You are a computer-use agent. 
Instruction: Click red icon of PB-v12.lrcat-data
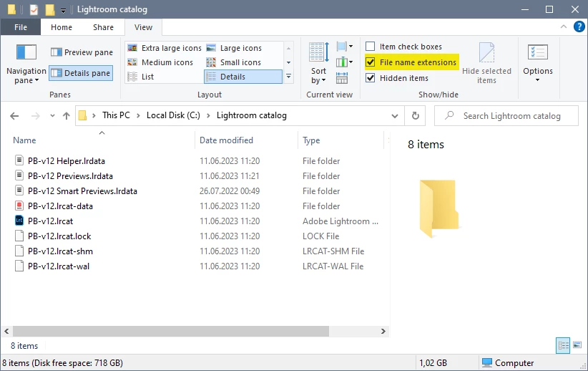pyautogui.click(x=19, y=206)
